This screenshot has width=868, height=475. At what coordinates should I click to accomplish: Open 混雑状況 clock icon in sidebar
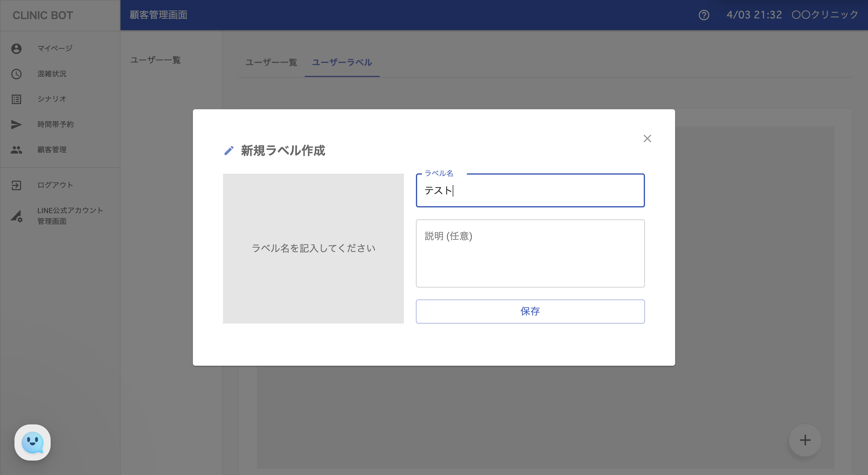click(16, 74)
